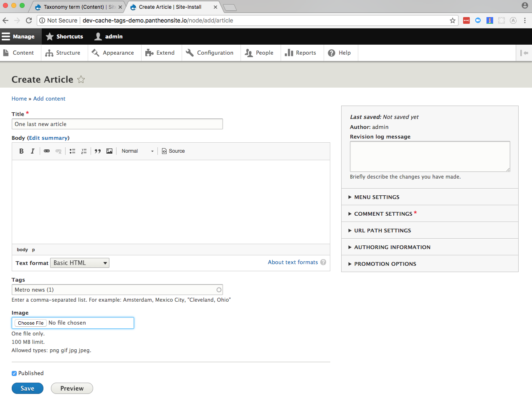The height and width of the screenshot is (401, 532).
Task: Open the paragraph format Normal dropdown
Action: point(137,151)
